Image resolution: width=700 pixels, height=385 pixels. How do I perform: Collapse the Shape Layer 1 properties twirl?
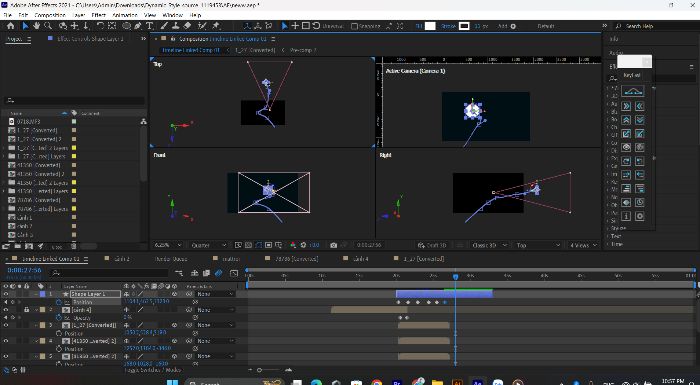coord(36,294)
